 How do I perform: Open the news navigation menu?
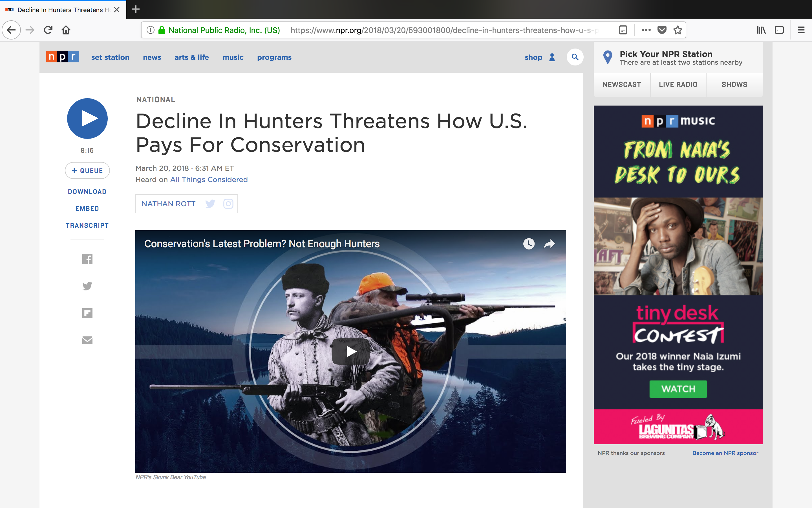(x=152, y=58)
